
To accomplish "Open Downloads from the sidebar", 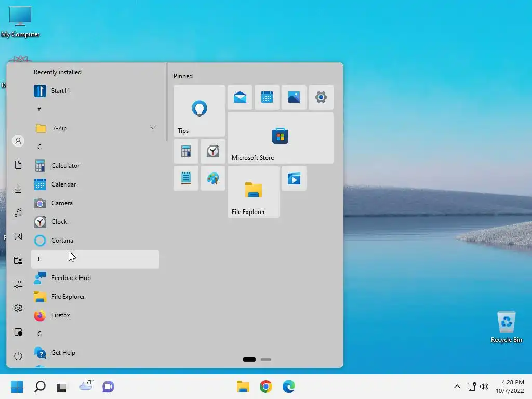I will 18,189.
